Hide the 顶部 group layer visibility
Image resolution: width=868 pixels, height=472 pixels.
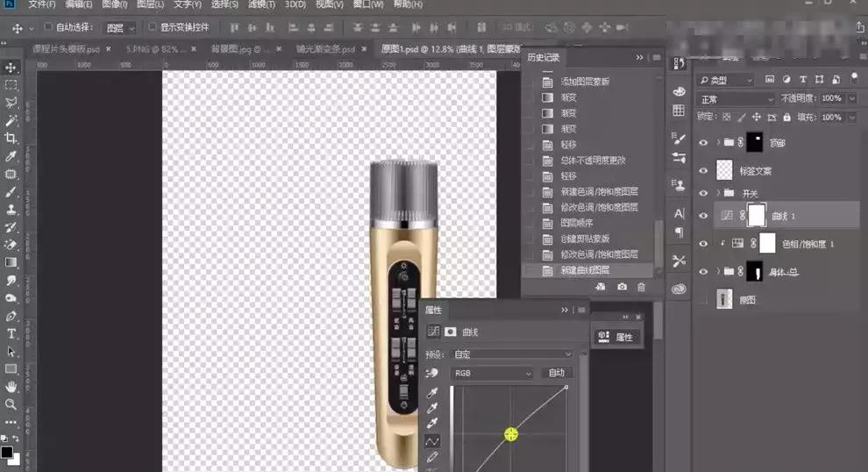point(703,142)
